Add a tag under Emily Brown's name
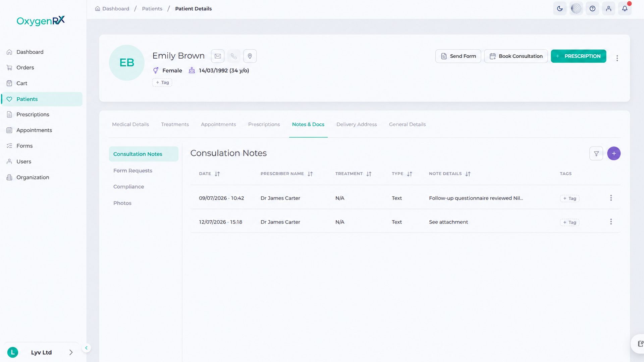644x362 pixels. click(162, 82)
